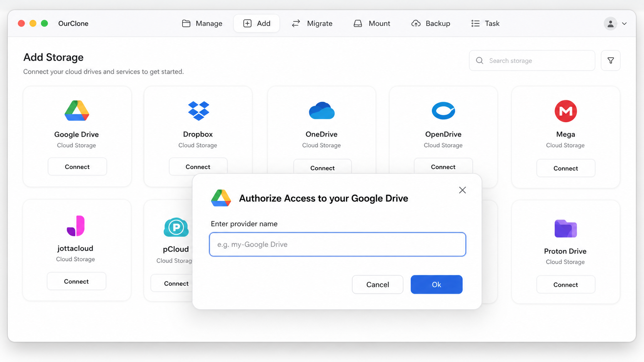Click the Google Drive icon in the dialog header
Image resolution: width=644 pixels, height=362 pixels.
pyautogui.click(x=221, y=198)
